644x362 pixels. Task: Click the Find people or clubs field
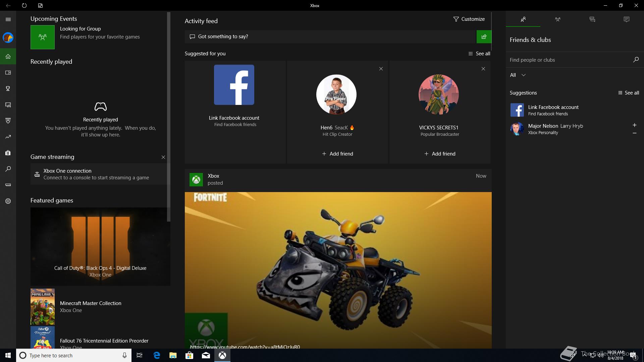(x=569, y=60)
